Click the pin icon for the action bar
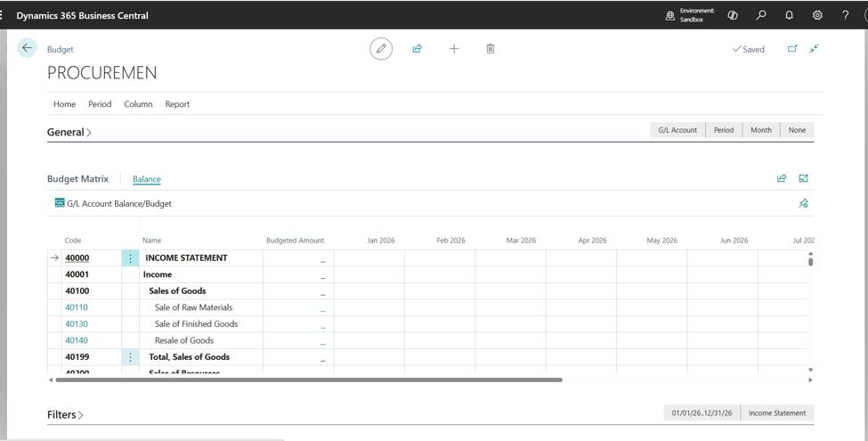This screenshot has width=868, height=441. click(803, 203)
